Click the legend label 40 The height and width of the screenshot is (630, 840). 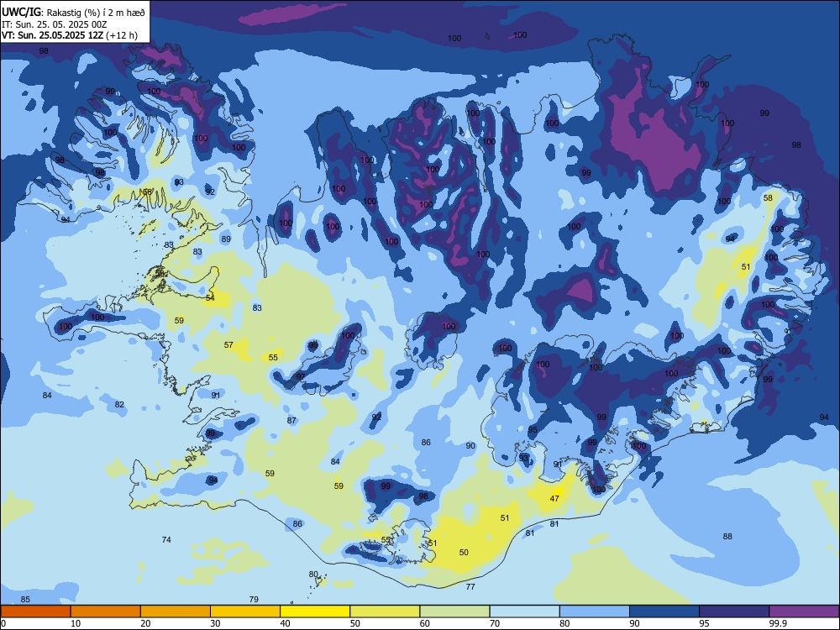point(285,623)
